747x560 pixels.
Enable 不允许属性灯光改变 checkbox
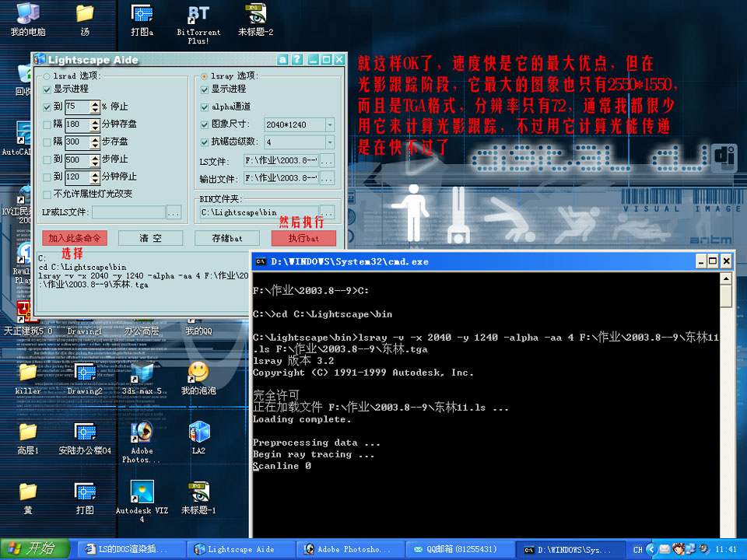point(47,194)
